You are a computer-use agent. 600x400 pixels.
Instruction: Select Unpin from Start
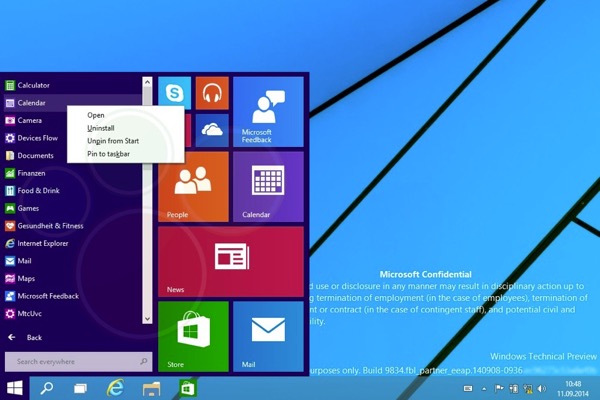pyautogui.click(x=126, y=141)
